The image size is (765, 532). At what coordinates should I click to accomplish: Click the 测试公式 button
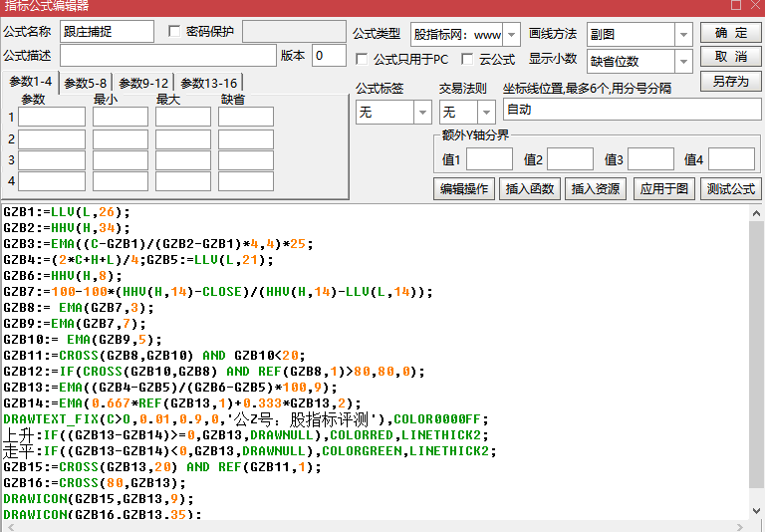click(731, 188)
